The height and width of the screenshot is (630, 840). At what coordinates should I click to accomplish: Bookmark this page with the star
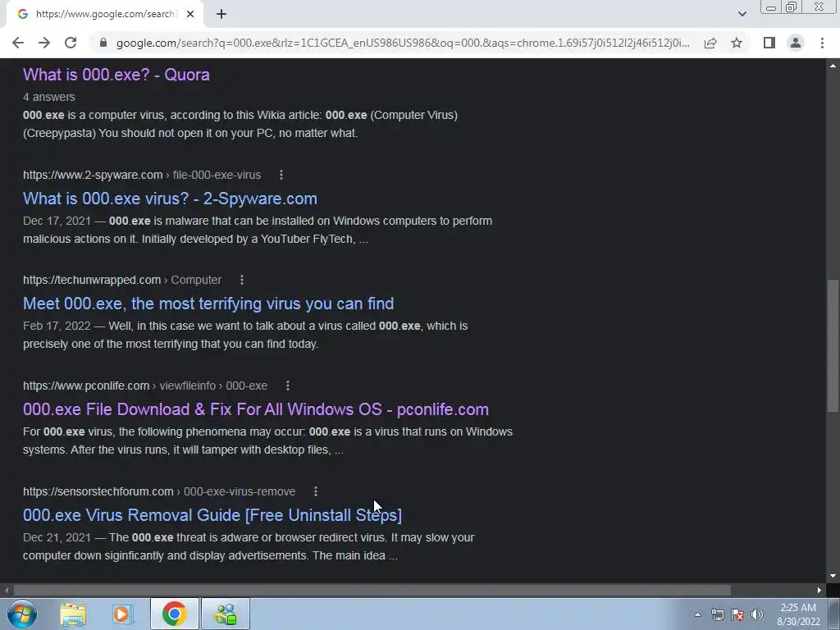(x=737, y=43)
